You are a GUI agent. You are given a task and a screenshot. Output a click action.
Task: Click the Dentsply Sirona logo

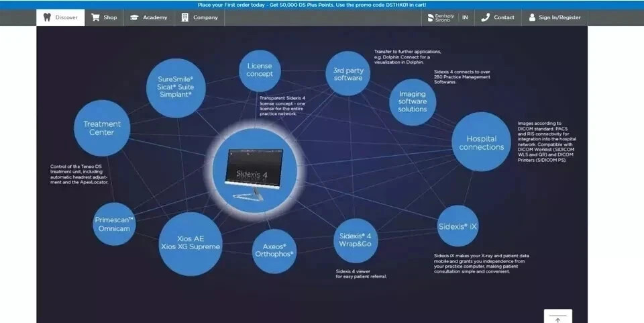[x=441, y=17]
